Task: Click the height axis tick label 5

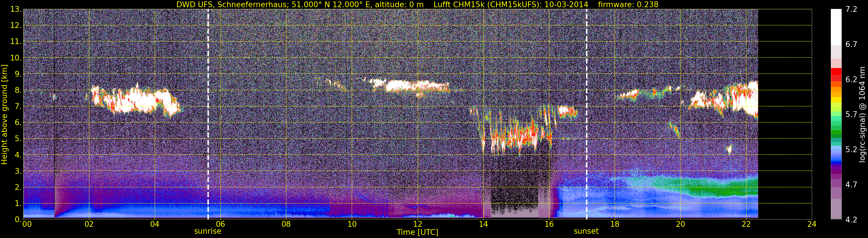Action: pyautogui.click(x=18, y=139)
